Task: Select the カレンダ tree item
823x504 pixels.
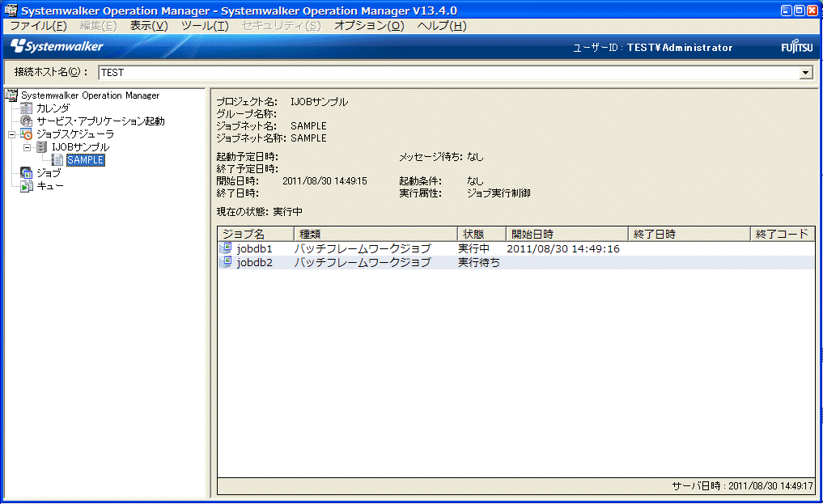Action: [x=53, y=108]
